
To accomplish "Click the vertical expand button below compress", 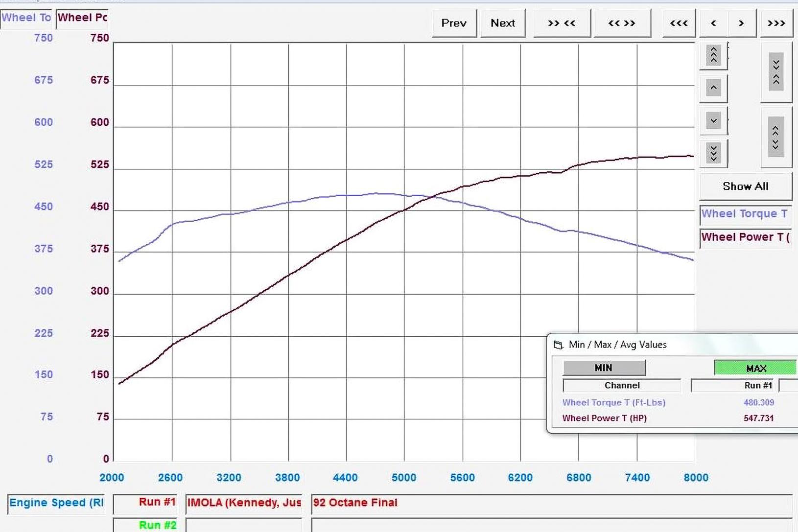I will tap(776, 138).
